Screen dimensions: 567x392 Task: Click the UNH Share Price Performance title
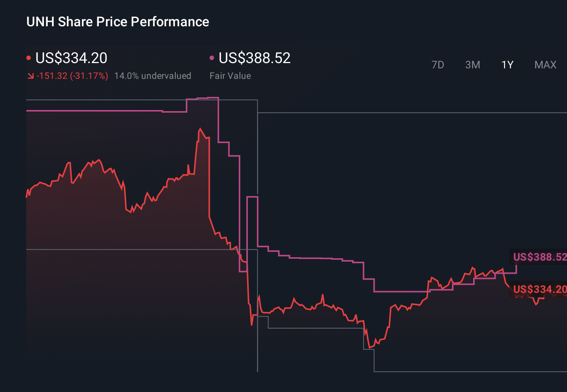point(118,21)
